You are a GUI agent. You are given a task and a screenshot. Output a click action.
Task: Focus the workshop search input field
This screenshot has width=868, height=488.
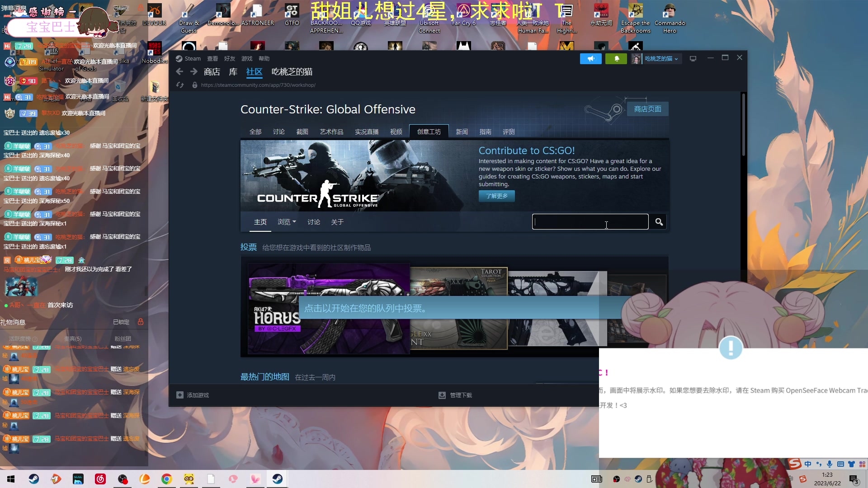click(x=590, y=222)
